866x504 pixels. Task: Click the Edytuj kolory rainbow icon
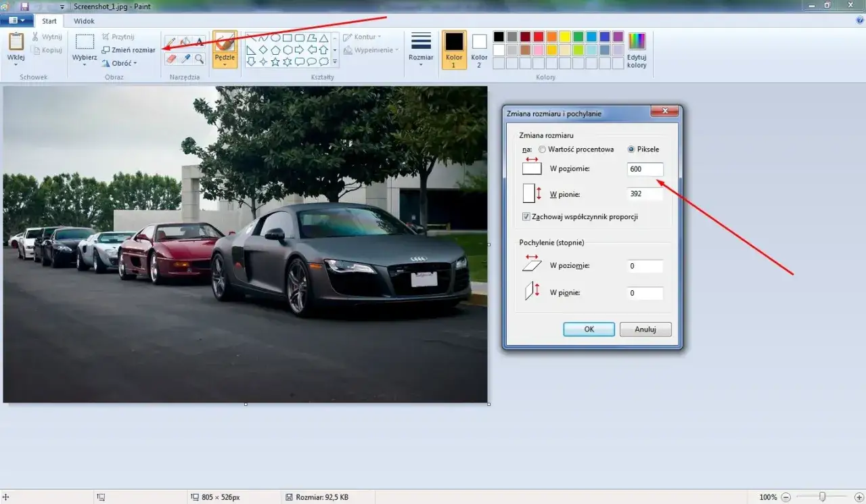point(637,41)
